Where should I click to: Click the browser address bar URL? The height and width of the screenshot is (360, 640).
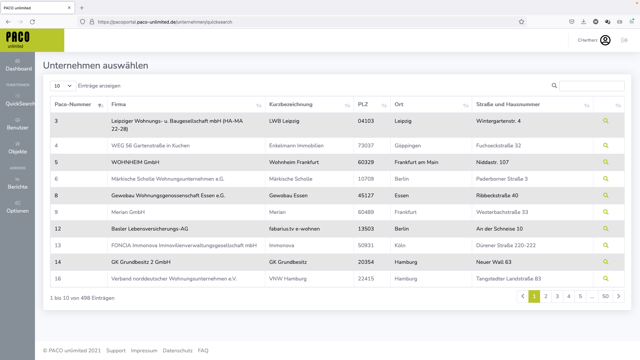(x=165, y=22)
